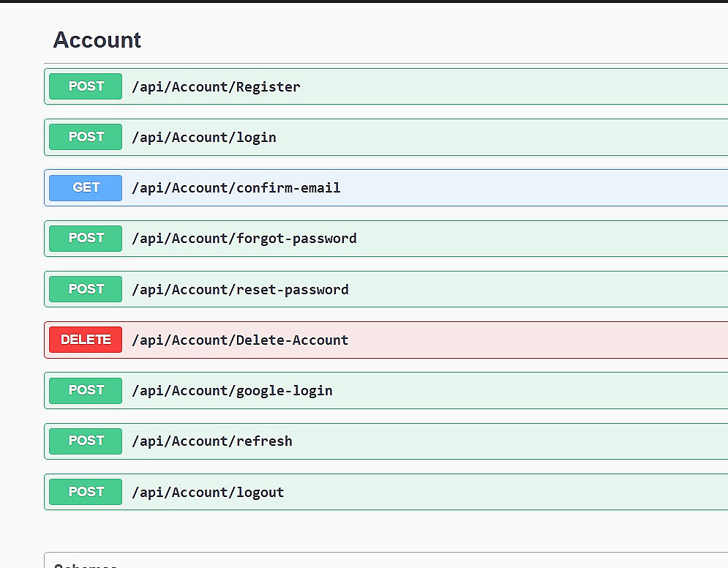Open the Schemas section at the bottom

point(86,564)
